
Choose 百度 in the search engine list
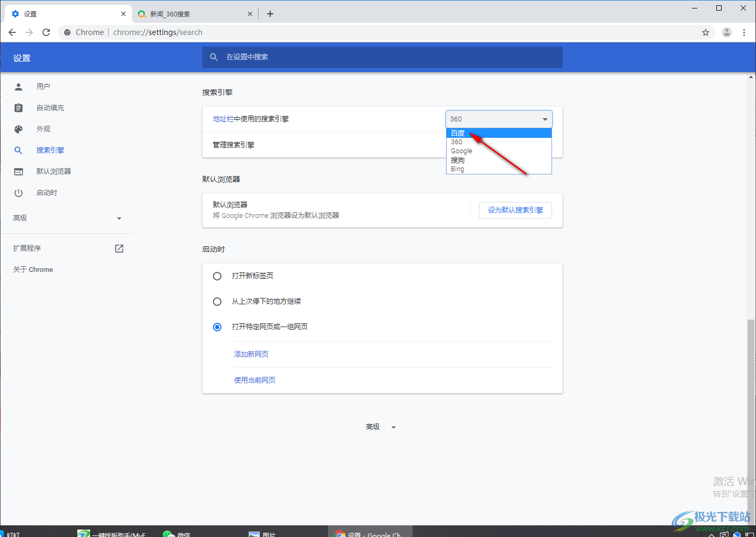tap(499, 133)
